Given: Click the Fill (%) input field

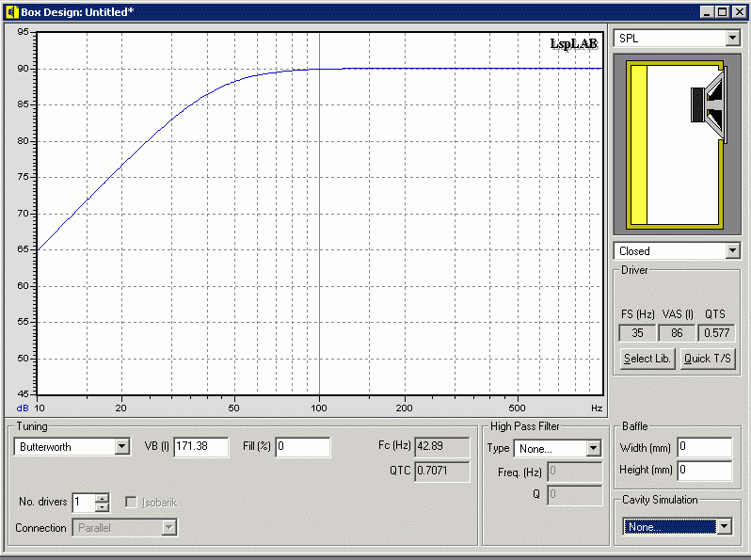Looking at the screenshot, I should (x=302, y=447).
